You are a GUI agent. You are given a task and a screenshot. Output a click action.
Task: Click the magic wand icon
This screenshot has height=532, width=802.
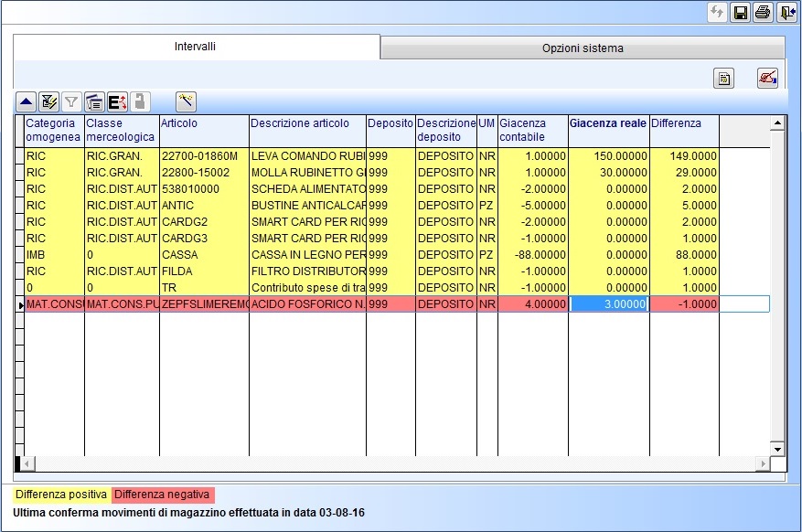pos(186,102)
